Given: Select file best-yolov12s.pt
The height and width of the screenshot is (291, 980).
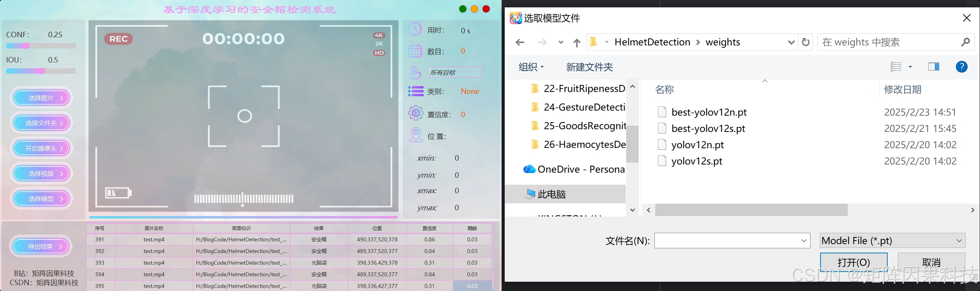Looking at the screenshot, I should click(708, 128).
